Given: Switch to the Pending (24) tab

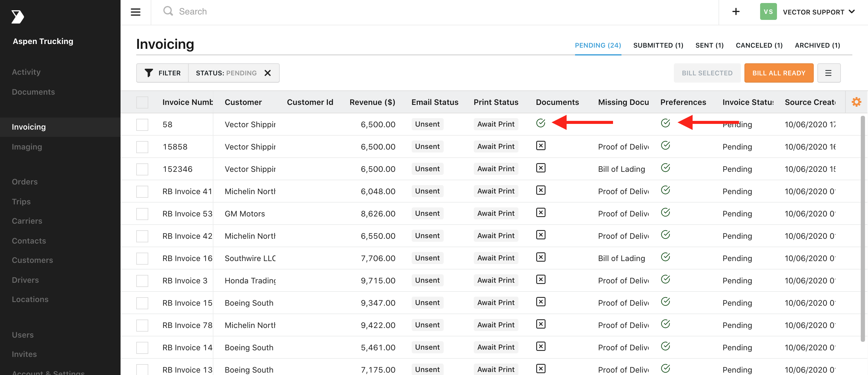Looking at the screenshot, I should click(598, 45).
